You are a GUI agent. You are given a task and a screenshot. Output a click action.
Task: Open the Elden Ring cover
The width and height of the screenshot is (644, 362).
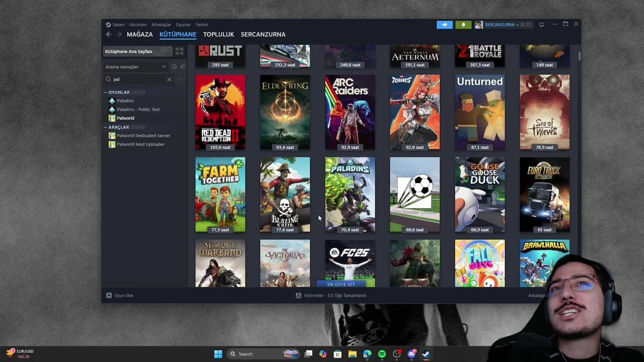(285, 112)
